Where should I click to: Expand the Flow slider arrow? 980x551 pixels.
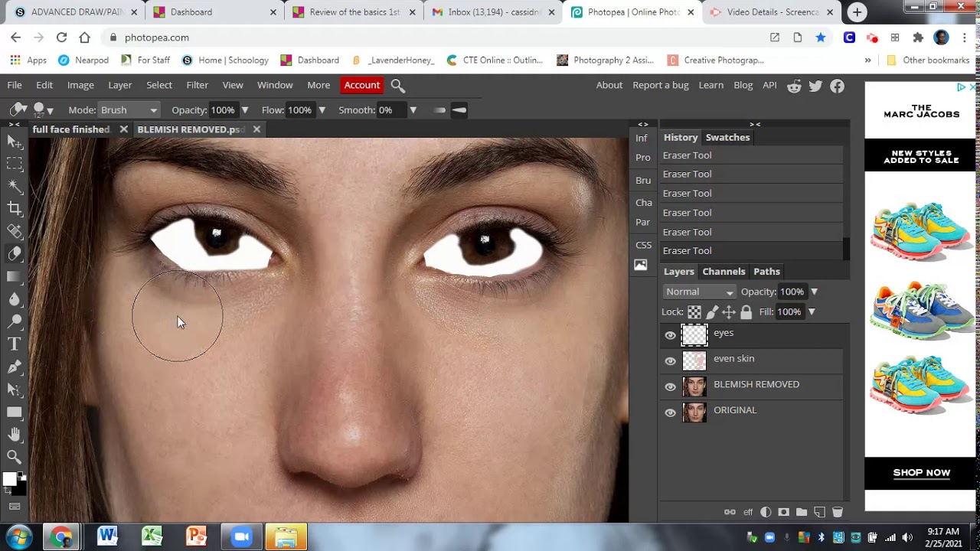322,110
